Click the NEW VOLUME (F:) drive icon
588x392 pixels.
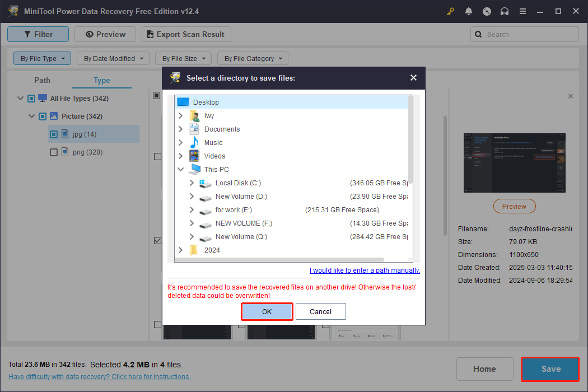(x=205, y=225)
